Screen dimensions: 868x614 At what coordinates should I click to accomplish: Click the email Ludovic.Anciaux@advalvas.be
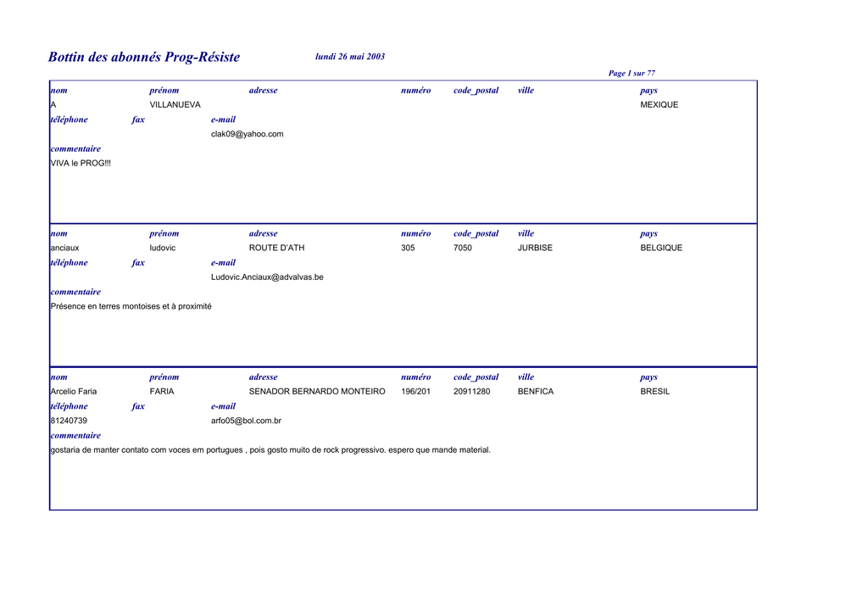[x=267, y=277]
